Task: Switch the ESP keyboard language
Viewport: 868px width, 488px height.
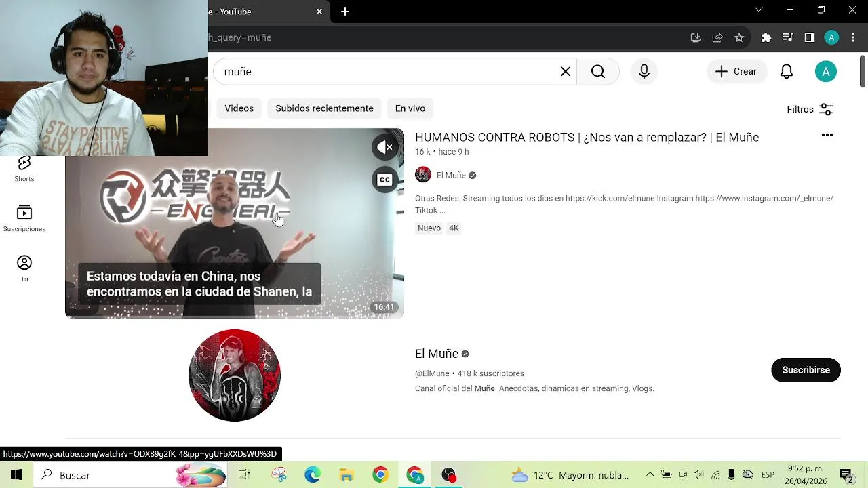Action: pyautogui.click(x=768, y=475)
